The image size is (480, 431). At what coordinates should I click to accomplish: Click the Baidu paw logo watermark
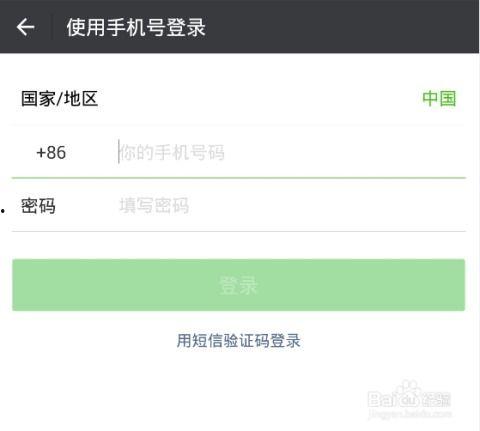pos(407,394)
